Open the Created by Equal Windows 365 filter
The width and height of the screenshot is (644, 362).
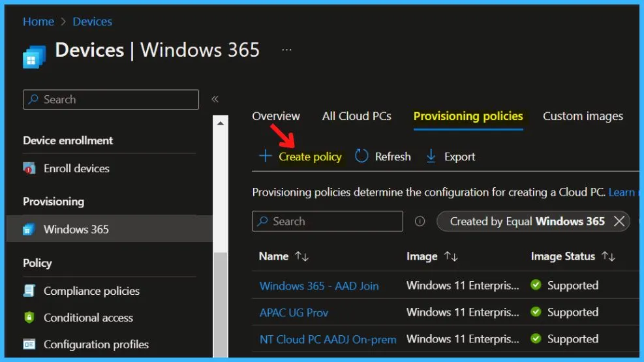(527, 221)
